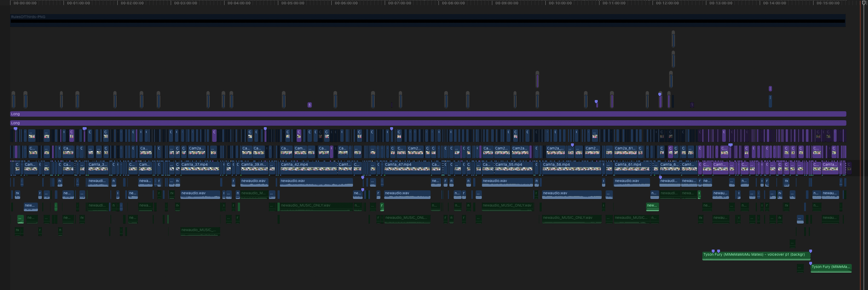The image size is (868, 290).
Task: Select newaudio.wav clip below Cam1a_55.mp4
Action: [507, 182]
